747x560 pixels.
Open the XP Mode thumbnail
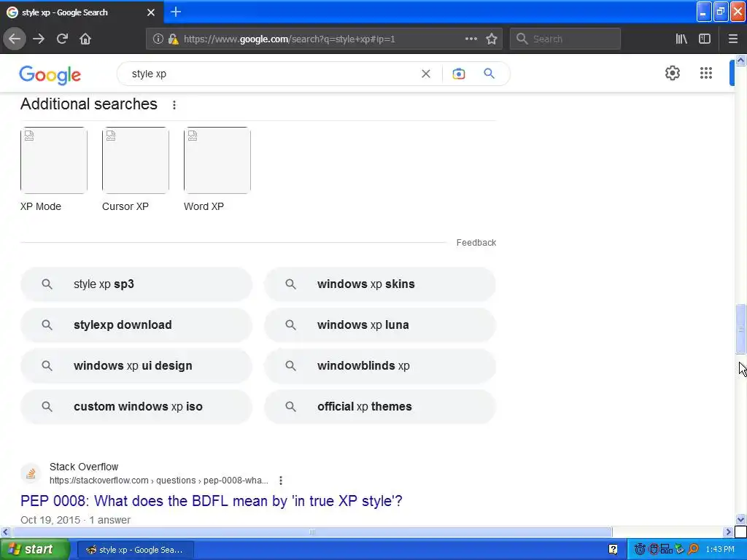coord(54,160)
